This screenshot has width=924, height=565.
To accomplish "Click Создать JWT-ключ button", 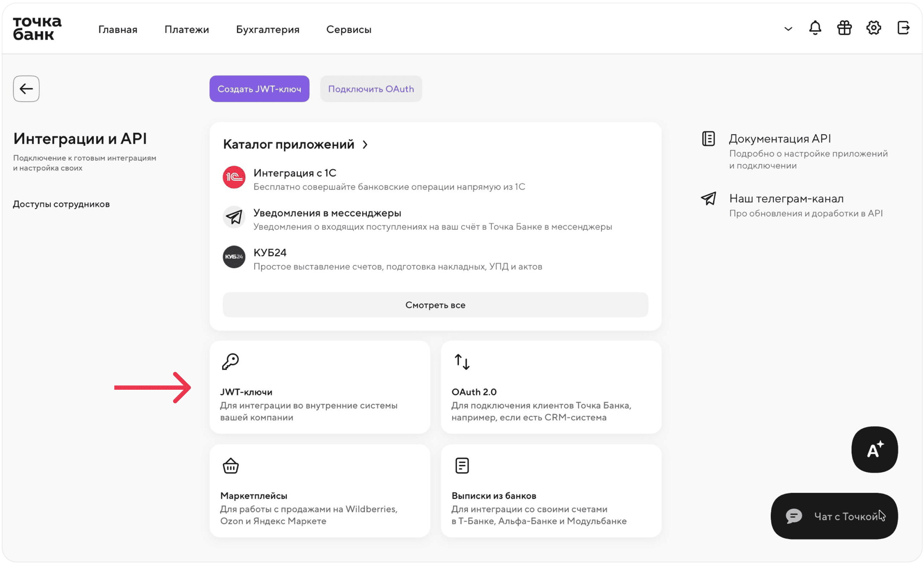I will pyautogui.click(x=259, y=89).
